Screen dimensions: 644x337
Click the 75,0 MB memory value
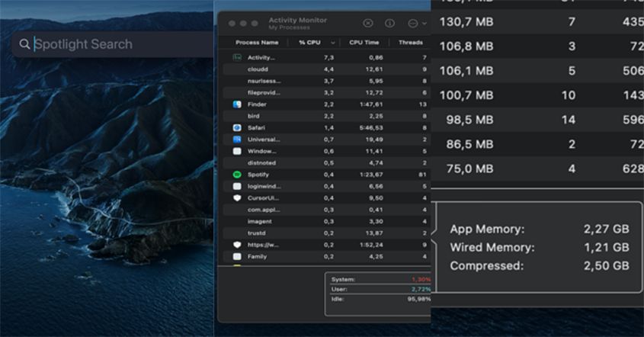tap(469, 169)
